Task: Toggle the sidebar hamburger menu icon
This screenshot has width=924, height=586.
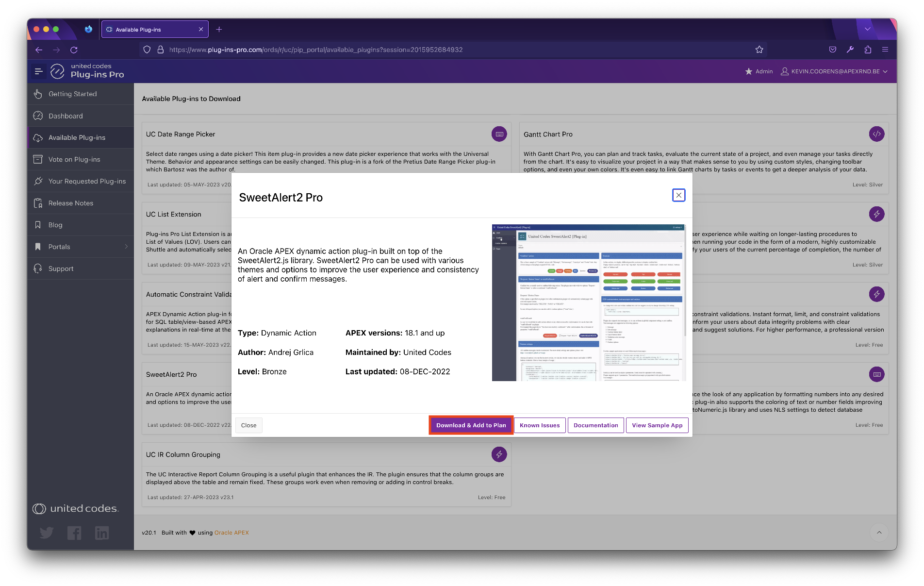Action: point(39,71)
